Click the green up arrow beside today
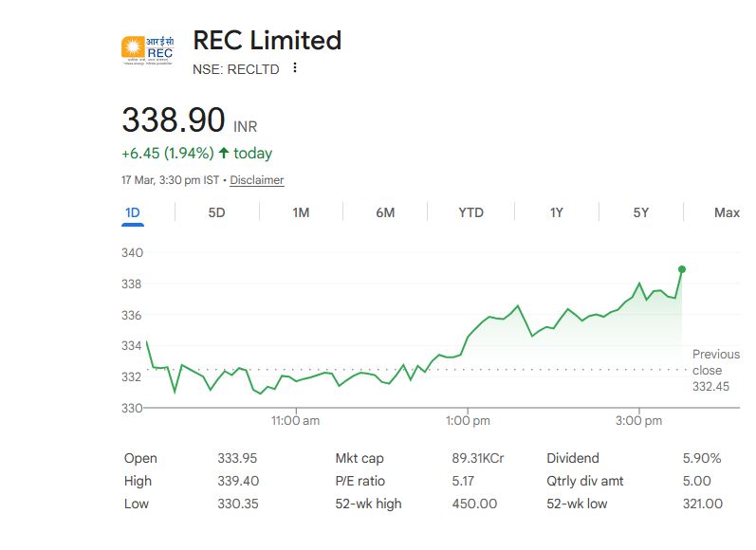 click(224, 153)
